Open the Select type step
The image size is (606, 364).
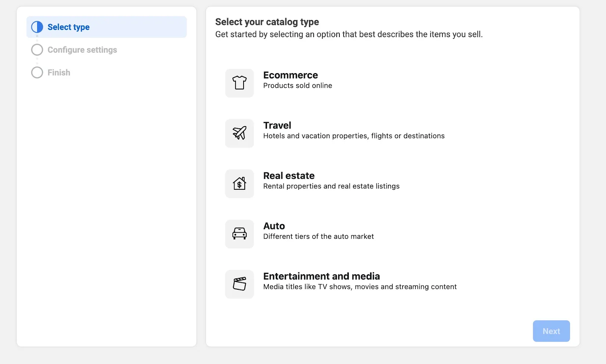pos(106,27)
